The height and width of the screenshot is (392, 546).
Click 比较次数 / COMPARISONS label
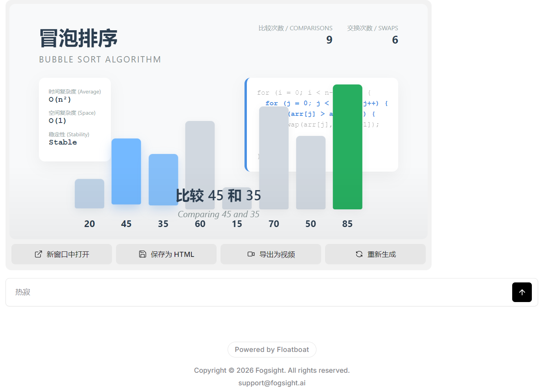click(x=295, y=28)
